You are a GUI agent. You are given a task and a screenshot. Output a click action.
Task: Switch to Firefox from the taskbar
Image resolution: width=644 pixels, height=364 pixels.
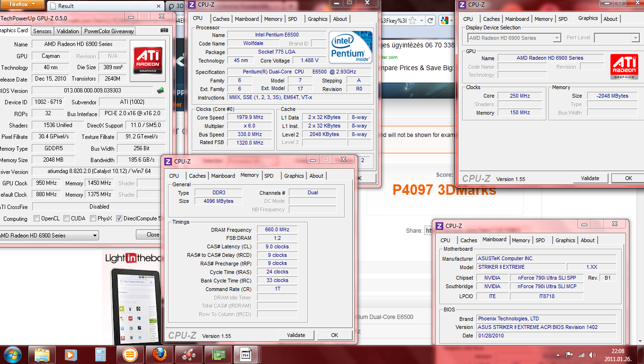pyautogui.click(x=160, y=354)
